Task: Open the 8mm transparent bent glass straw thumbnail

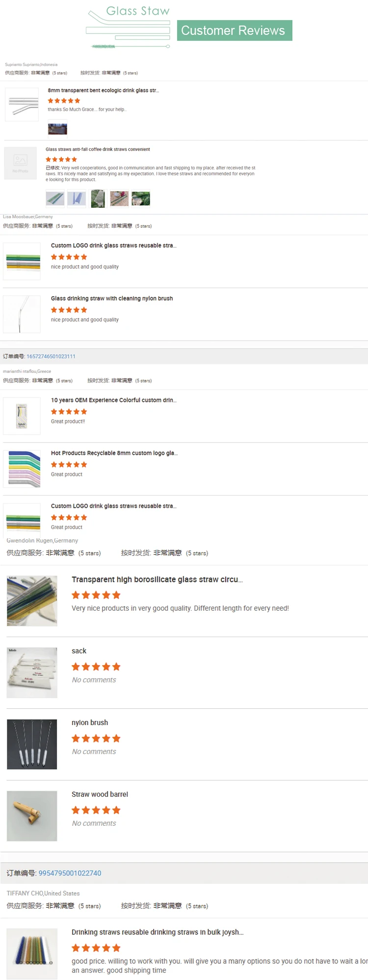Action: pyautogui.click(x=22, y=104)
